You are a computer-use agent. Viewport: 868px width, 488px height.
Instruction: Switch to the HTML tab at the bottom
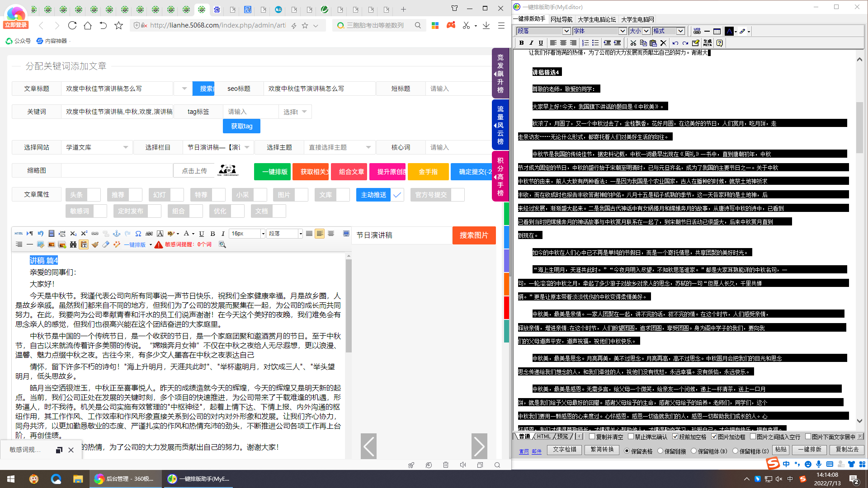point(544,437)
